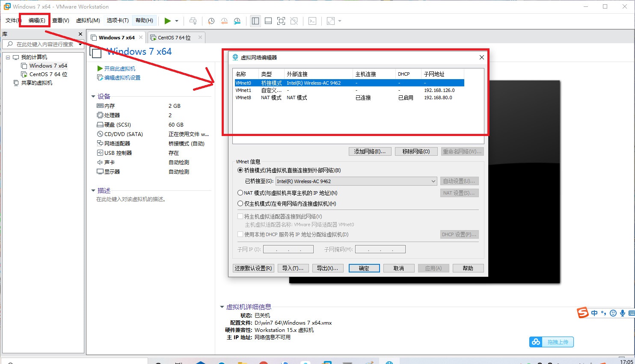This screenshot has width=635, height=364.
Task: Select the NAT 模式 radio button
Action: [x=240, y=193]
